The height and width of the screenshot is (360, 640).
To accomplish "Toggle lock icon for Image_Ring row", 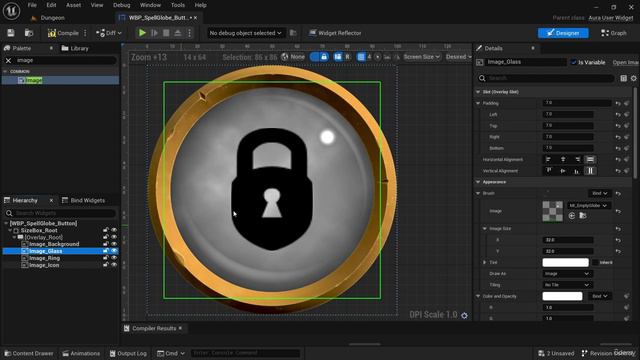I will point(106,258).
